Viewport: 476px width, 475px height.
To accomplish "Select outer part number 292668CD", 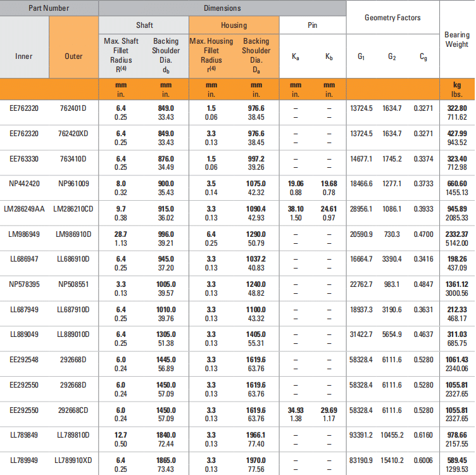I will pyautogui.click(x=73, y=410).
